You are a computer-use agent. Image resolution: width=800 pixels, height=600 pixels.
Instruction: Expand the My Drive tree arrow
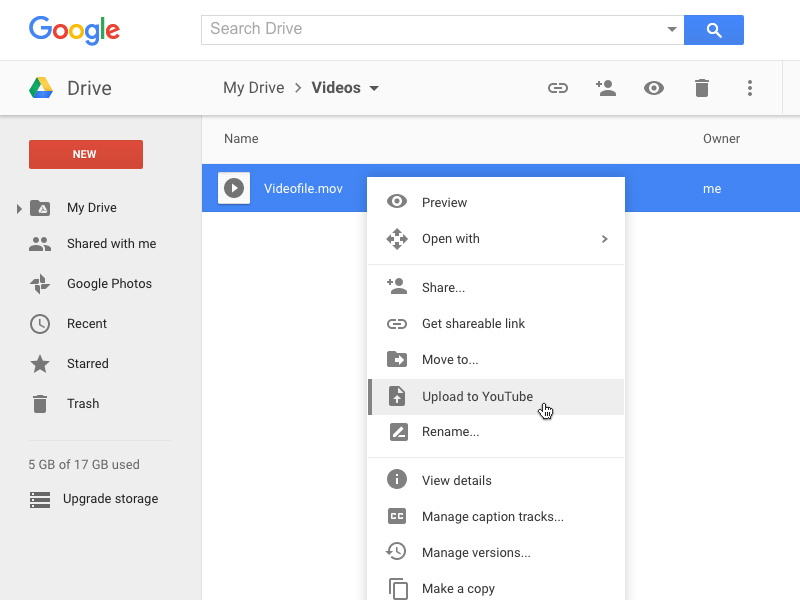[19, 208]
